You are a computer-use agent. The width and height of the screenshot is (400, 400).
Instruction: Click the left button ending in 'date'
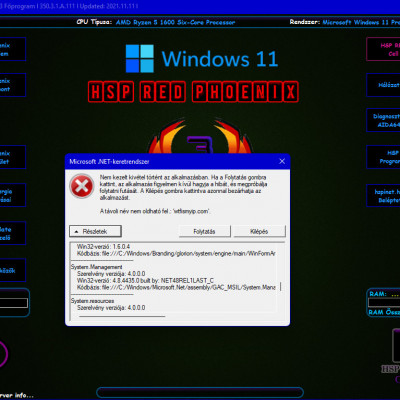13,233
